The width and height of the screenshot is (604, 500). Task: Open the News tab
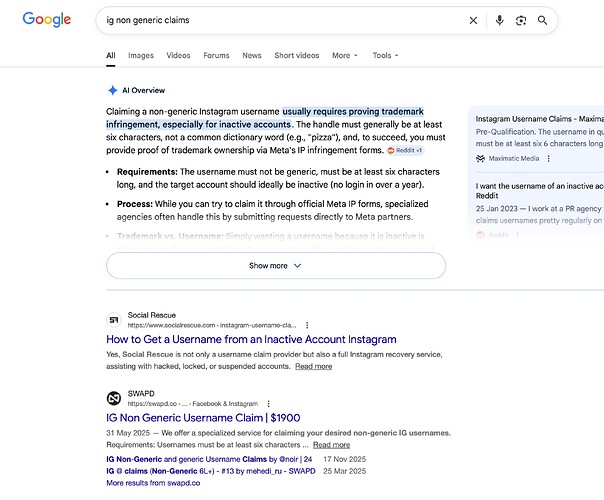252,55
